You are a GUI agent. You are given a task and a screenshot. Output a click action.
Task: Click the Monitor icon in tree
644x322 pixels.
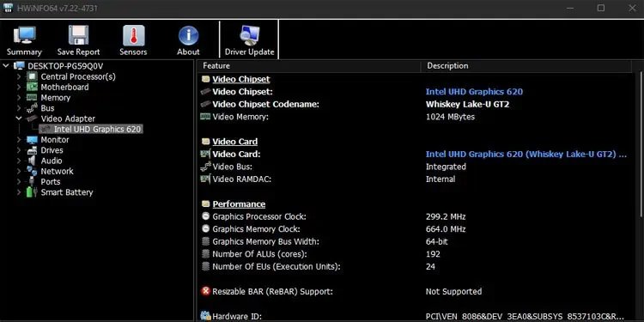(x=32, y=140)
